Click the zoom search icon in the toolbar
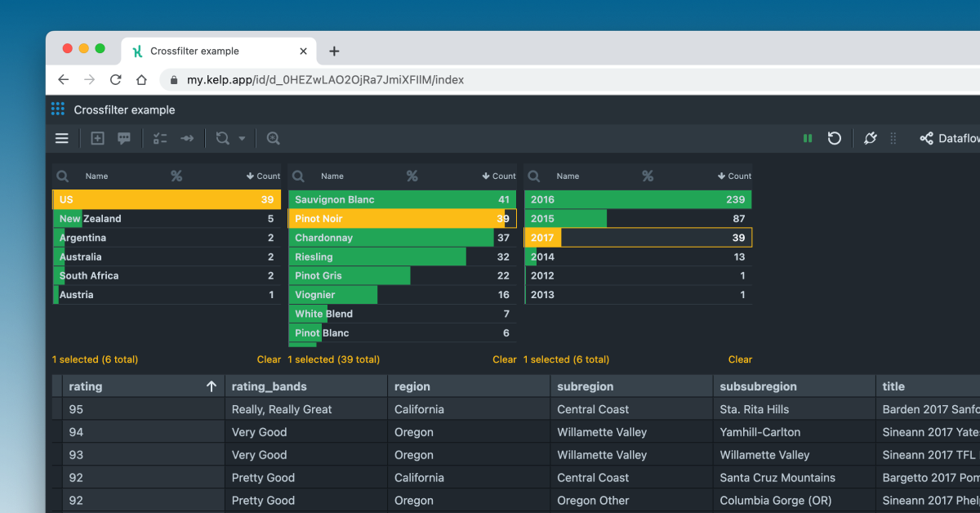This screenshot has width=980, height=513. tap(273, 138)
